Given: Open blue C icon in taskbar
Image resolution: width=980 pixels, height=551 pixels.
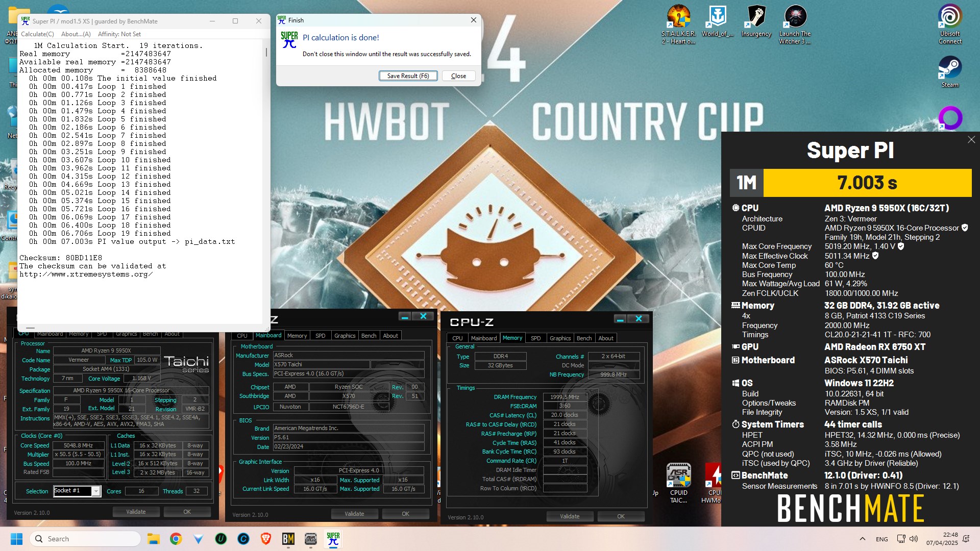Looking at the screenshot, I should pos(243,539).
